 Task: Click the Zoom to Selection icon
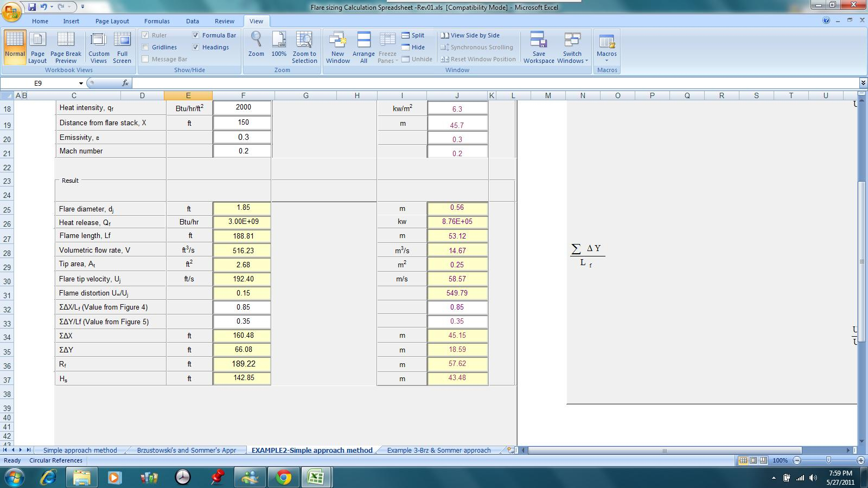304,48
